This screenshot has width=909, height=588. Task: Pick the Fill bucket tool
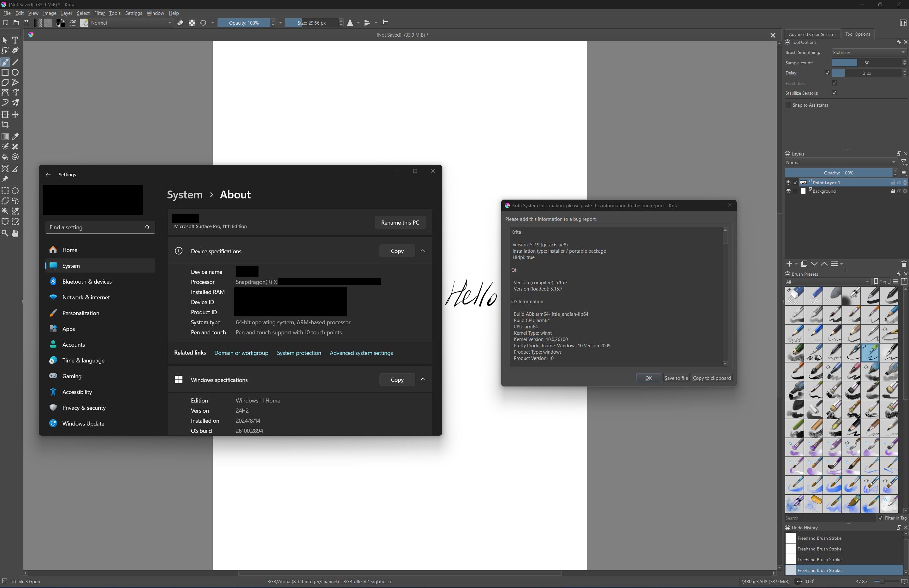click(x=5, y=157)
